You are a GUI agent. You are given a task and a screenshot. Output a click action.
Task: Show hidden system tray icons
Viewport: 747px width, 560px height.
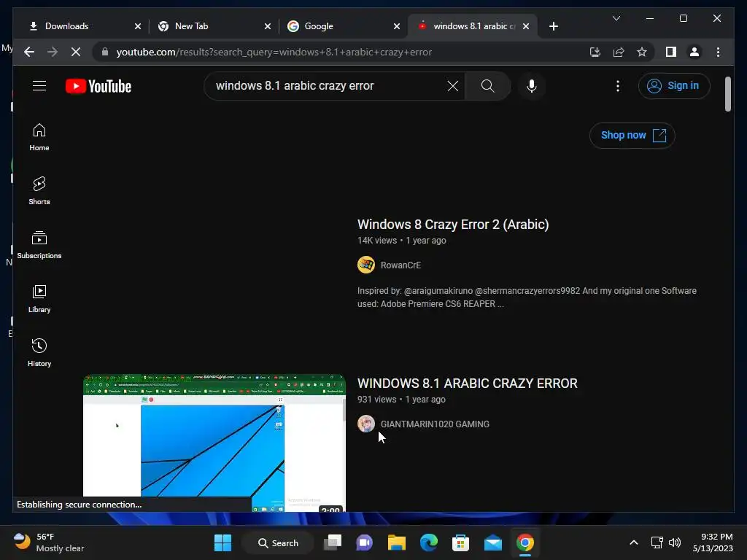634,542
